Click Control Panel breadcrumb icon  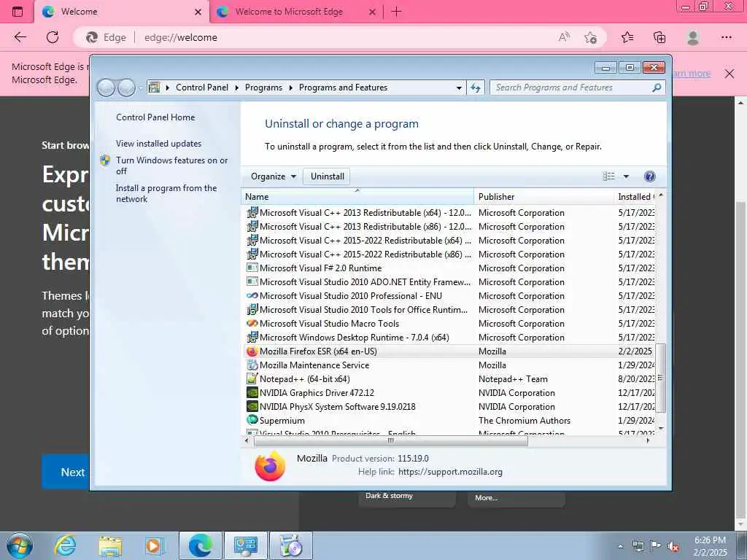154,87
